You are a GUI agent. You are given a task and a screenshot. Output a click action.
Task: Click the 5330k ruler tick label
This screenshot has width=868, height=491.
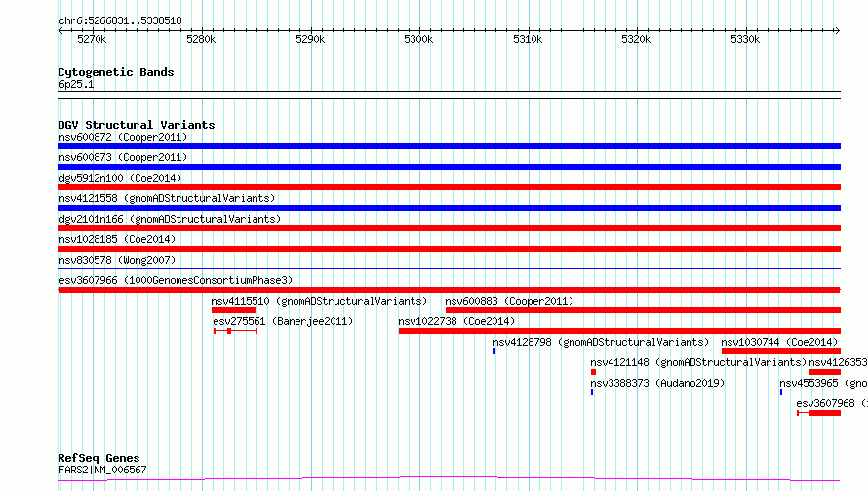745,39
